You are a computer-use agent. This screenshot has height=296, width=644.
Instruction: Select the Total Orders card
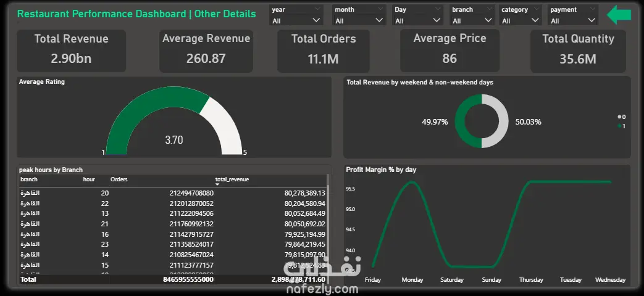click(323, 51)
